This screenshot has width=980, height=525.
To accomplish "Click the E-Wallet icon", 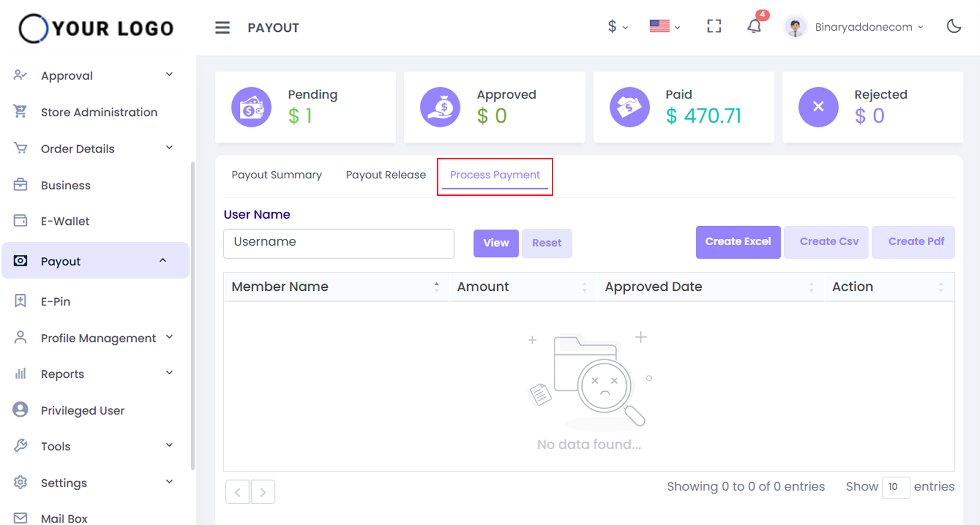I will (x=20, y=221).
